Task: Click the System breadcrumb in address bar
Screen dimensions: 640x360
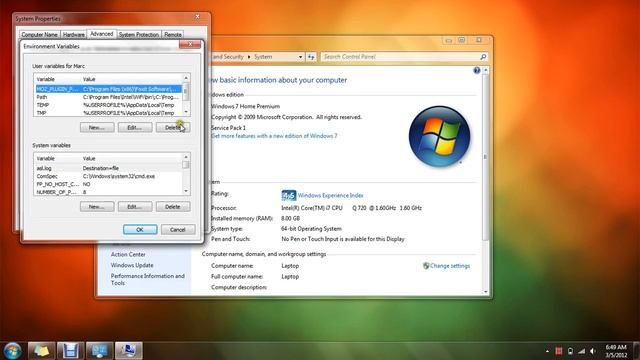Action: coord(263,57)
